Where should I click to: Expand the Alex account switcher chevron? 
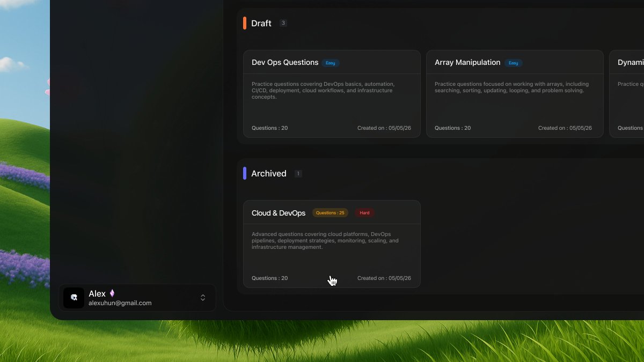point(203,298)
